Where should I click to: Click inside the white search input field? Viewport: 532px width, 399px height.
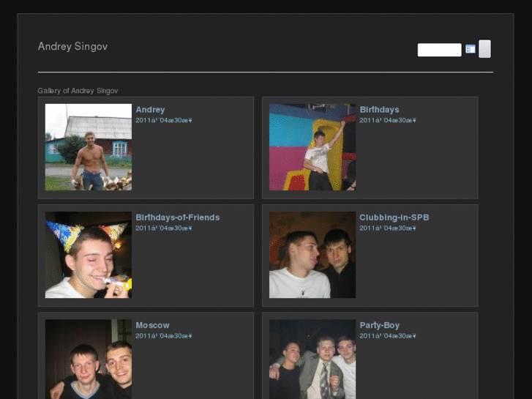(439, 50)
